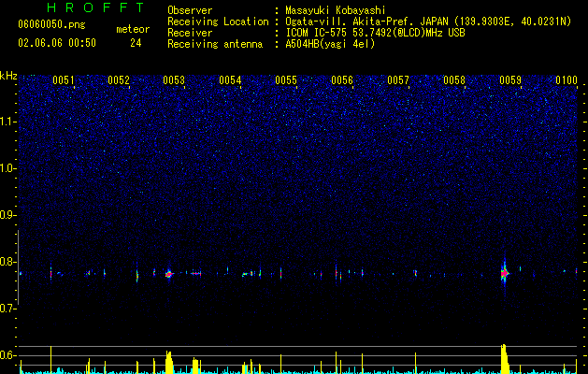This screenshot has height=374, width=588.
Task: Click the bright meteor echo near 0053
Action: coord(169,274)
